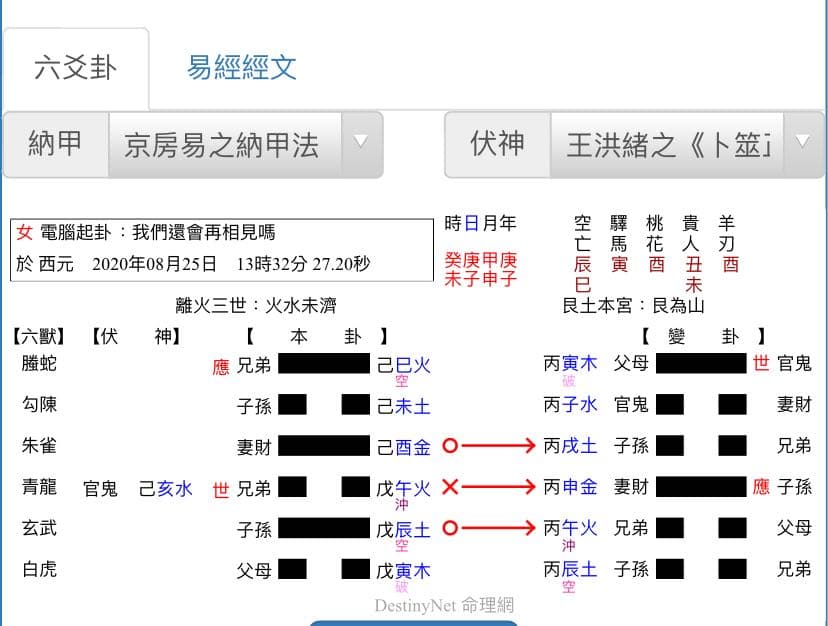Click the 白虎 row label
Screen dimensions: 828x626
pos(39,569)
